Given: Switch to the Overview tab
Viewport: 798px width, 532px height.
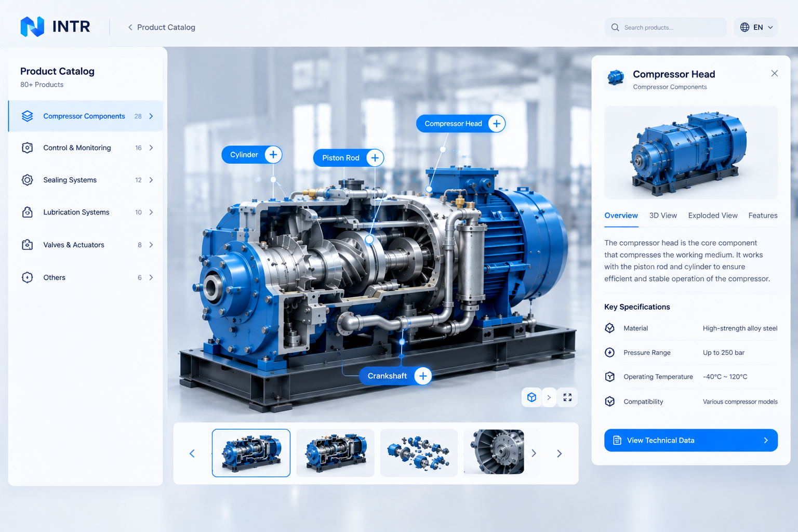Looking at the screenshot, I should [x=621, y=216].
